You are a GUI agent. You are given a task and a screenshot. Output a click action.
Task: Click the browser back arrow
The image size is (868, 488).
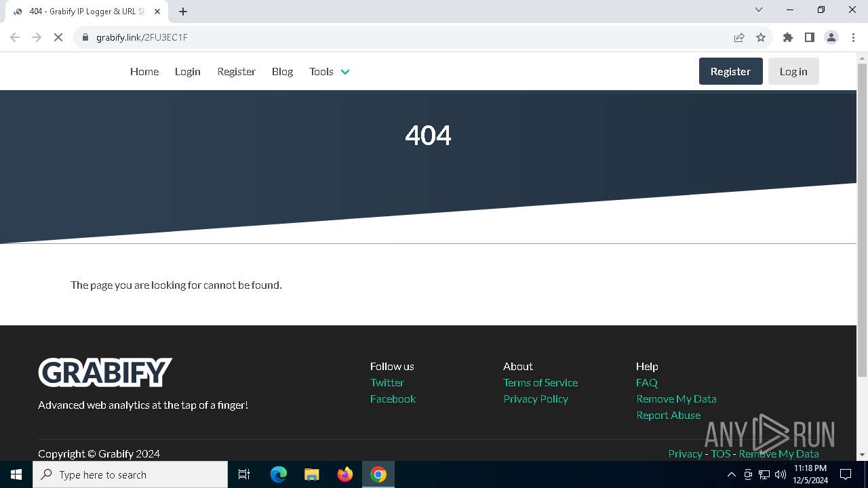click(15, 37)
